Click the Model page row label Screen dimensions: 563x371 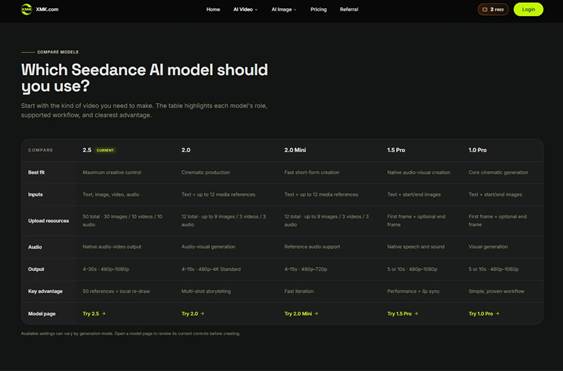[42, 314]
